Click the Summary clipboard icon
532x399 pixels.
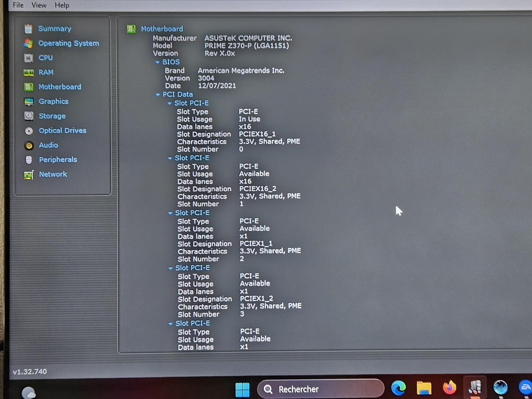(28, 29)
